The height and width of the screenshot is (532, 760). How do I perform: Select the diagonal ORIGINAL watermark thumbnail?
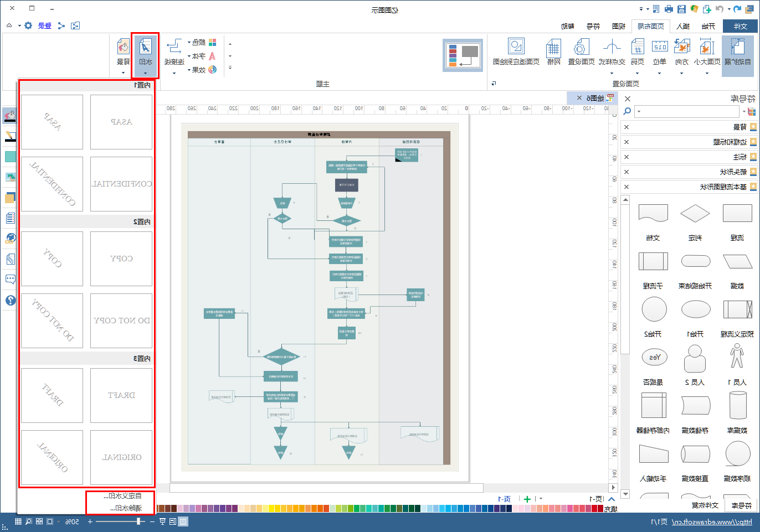click(52, 457)
